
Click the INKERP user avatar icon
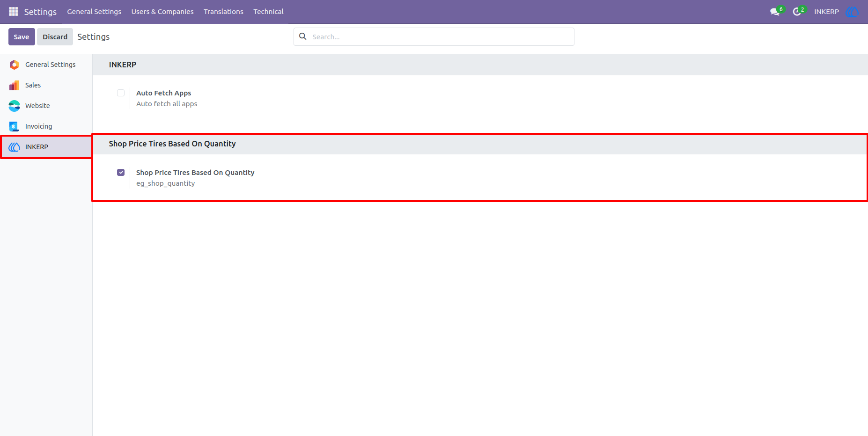point(852,12)
